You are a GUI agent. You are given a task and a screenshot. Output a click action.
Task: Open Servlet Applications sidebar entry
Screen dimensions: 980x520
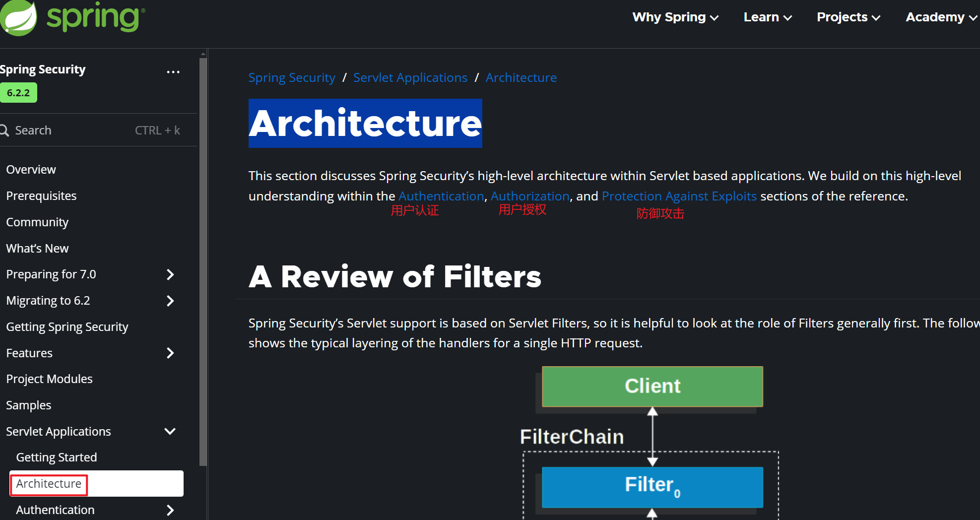coord(59,432)
